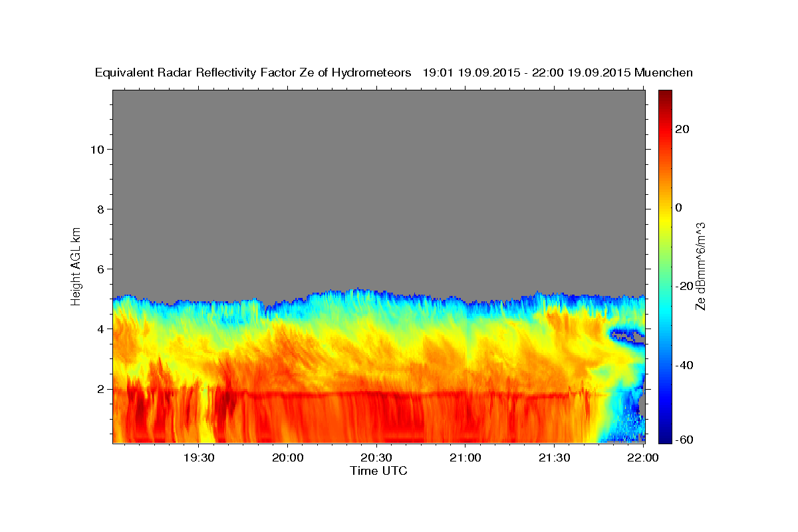
Task: Click the 'Height AGL km' axis label
Action: coord(76,265)
